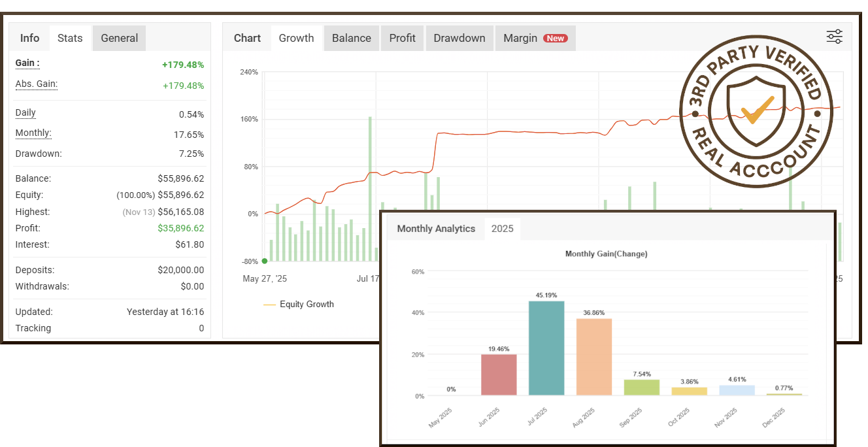The height and width of the screenshot is (447, 868).
Task: Select the Stats tab
Action: coord(70,38)
